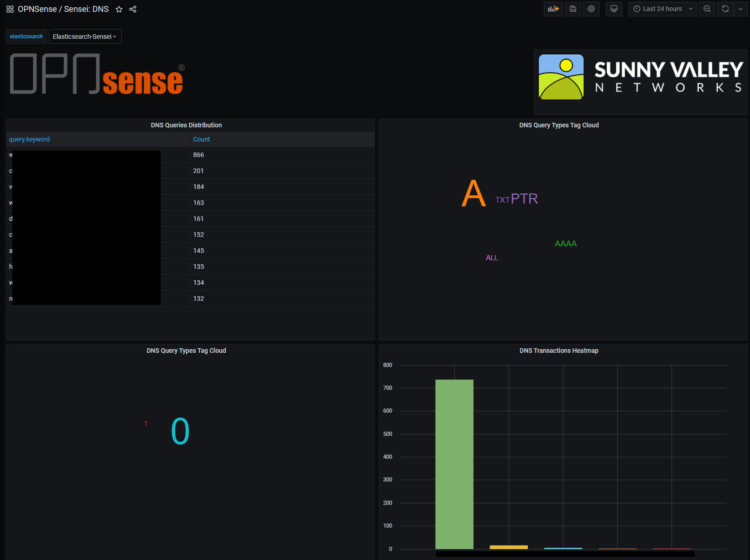This screenshot has width=750, height=560.
Task: Click the 866 count cell
Action: tap(282, 155)
